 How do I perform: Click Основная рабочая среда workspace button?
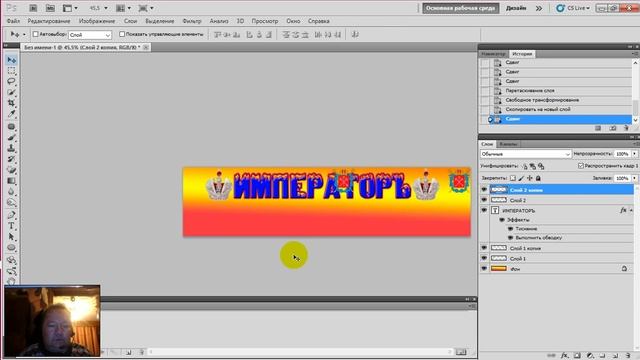pyautogui.click(x=460, y=8)
